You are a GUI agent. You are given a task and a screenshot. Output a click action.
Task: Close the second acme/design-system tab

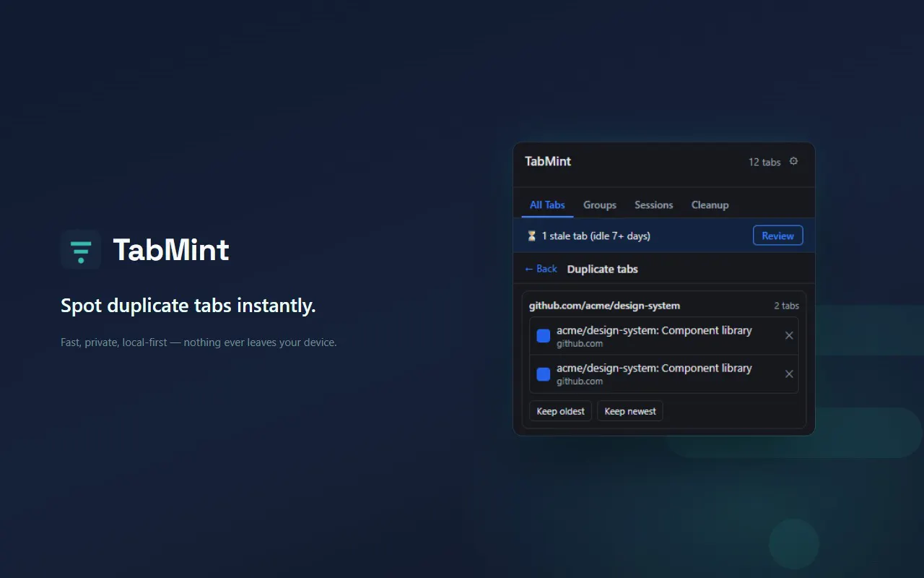click(789, 374)
